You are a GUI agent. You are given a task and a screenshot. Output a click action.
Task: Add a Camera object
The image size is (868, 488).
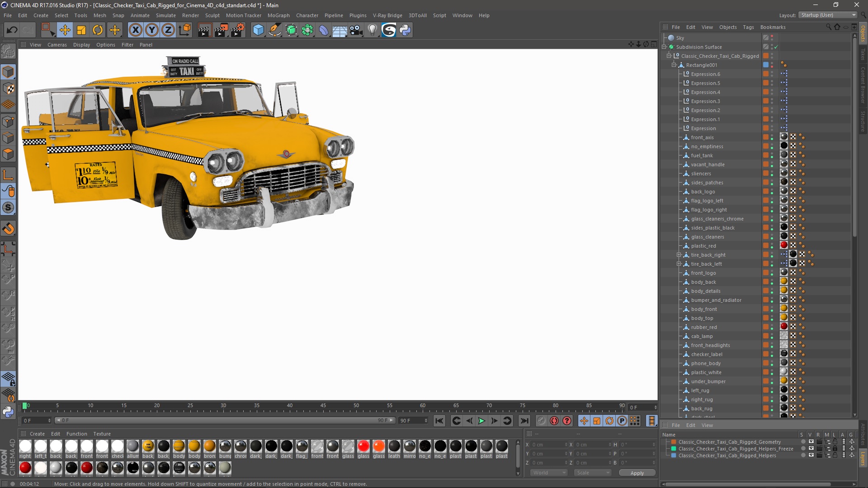[x=356, y=30]
